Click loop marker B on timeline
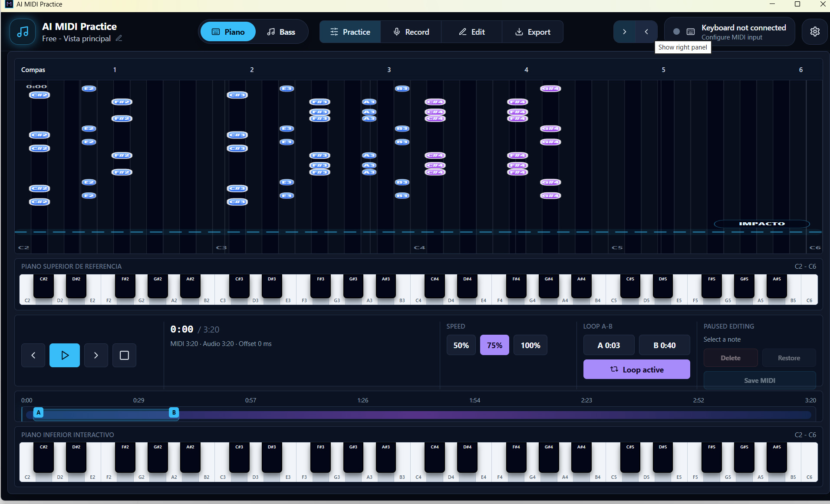The image size is (830, 504). tap(174, 412)
